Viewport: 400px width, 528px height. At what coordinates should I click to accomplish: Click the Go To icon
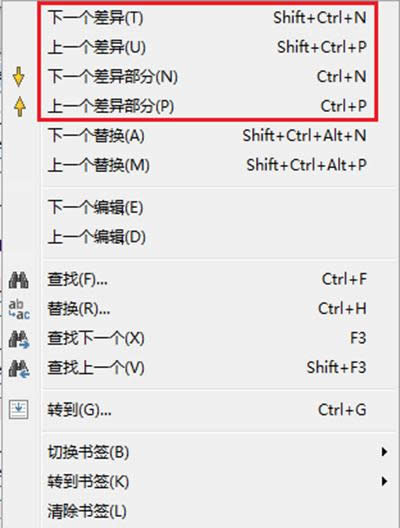click(x=19, y=409)
